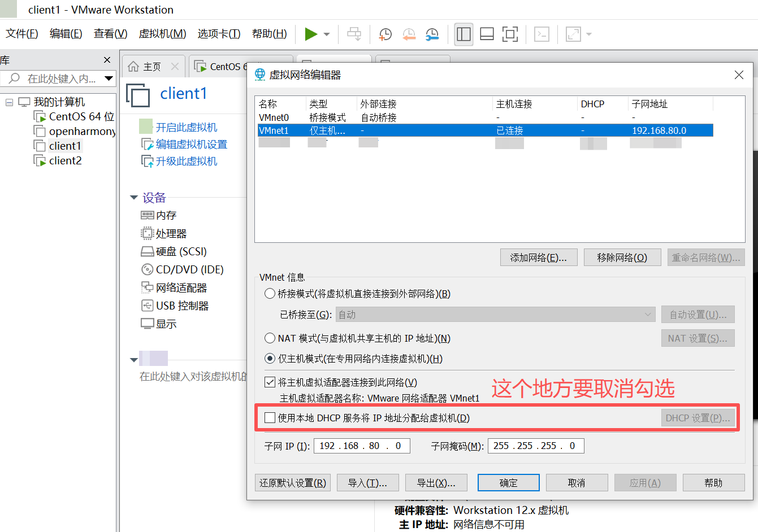Click 导入(T)... button
The image size is (758, 532).
point(368,483)
